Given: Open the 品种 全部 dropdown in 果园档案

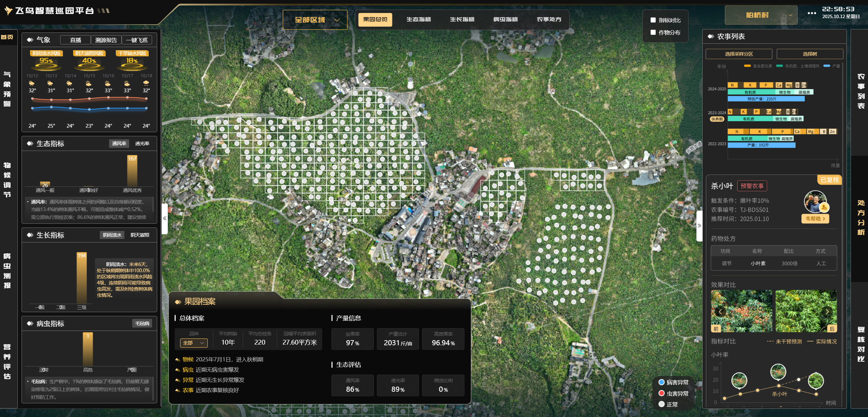Looking at the screenshot, I should coord(194,343).
